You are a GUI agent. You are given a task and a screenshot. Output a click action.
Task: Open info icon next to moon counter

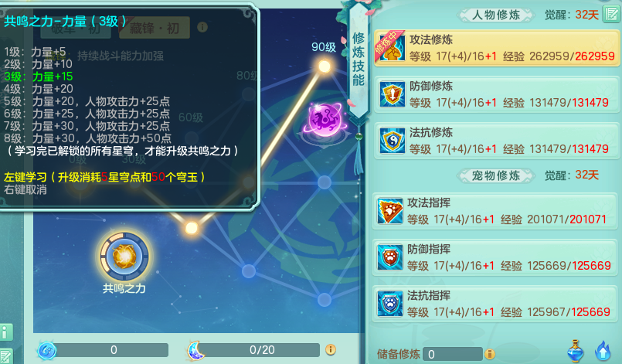[x=331, y=350]
